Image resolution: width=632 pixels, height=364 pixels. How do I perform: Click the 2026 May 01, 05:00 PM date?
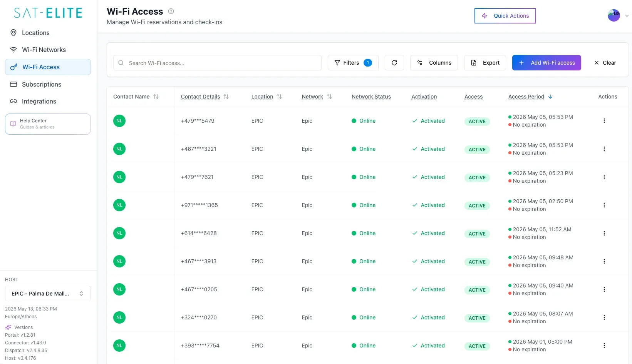542,342
